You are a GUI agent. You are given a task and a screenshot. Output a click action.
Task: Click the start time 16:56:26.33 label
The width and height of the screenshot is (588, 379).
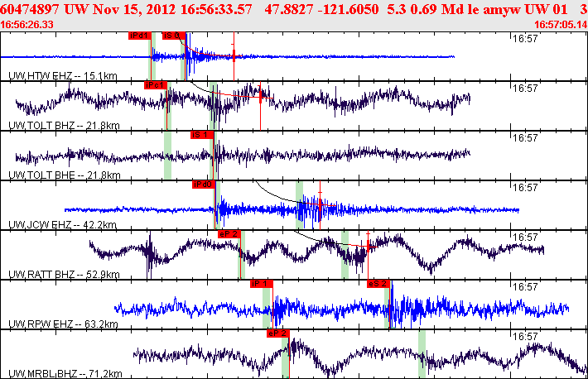click(28, 24)
